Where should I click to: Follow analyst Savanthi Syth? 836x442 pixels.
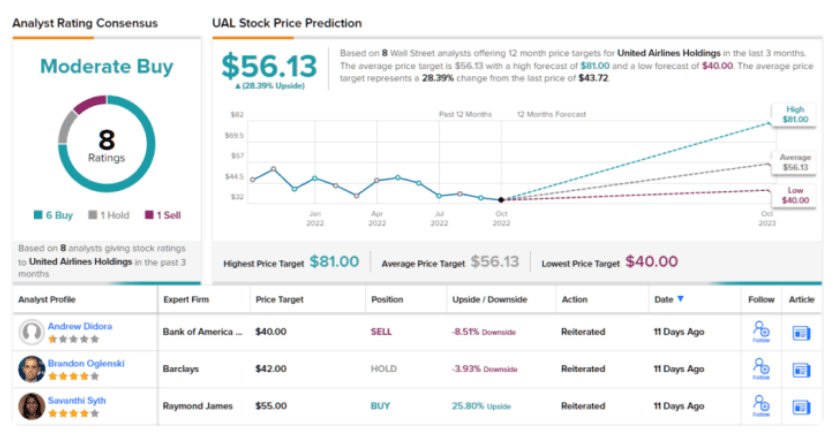coord(760,405)
